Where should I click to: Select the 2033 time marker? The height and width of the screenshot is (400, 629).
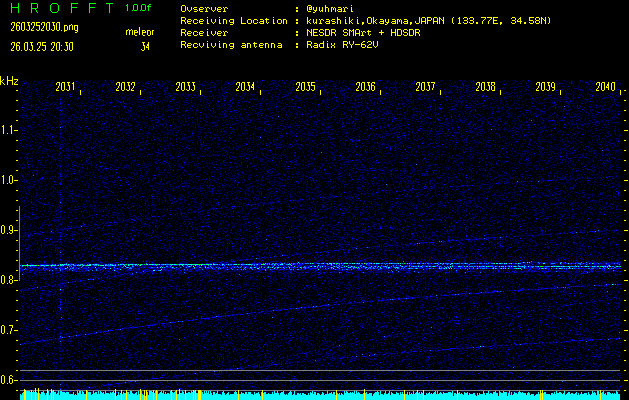click(186, 87)
